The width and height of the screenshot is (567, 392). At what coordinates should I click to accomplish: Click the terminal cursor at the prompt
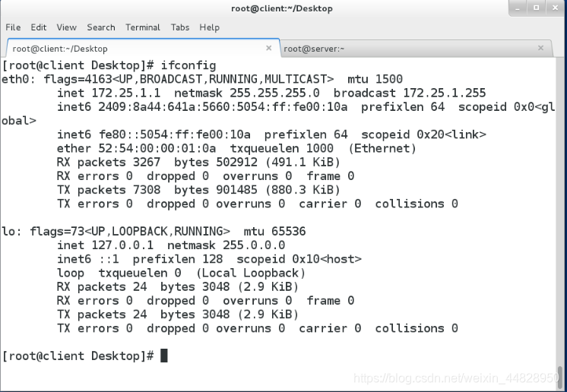164,356
